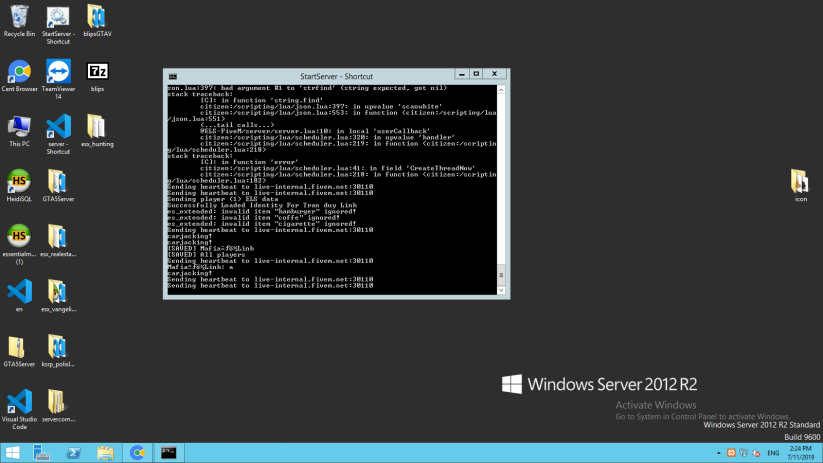Open the Recycle Bin desktop icon

point(19,21)
